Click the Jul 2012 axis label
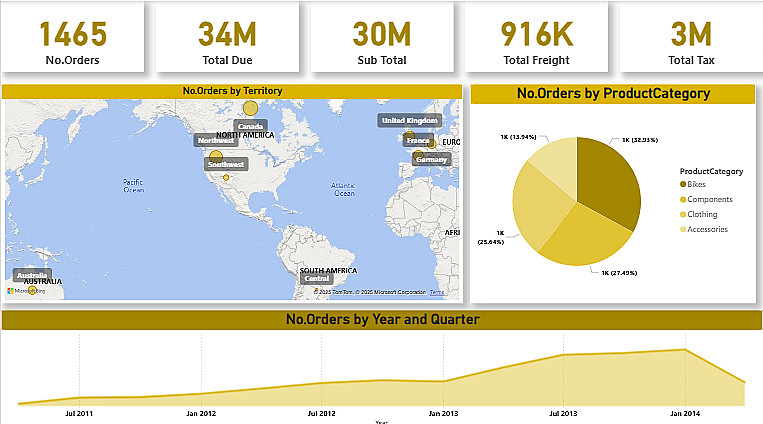 point(321,413)
